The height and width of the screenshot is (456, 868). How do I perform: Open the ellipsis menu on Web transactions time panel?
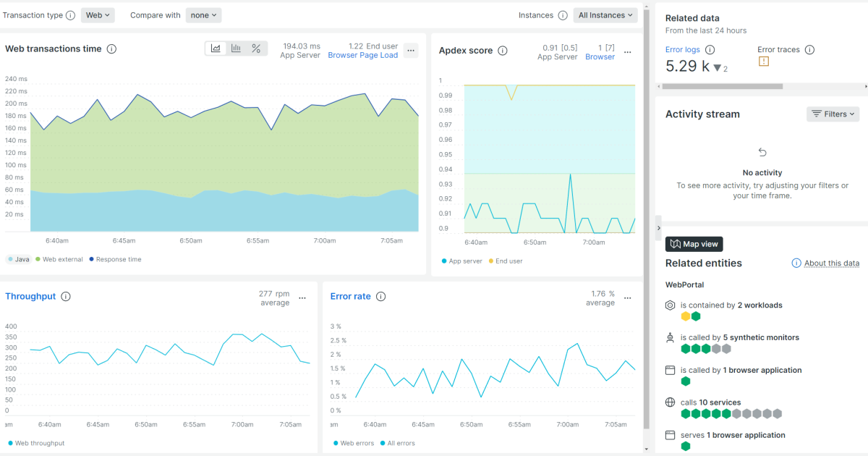(410, 51)
